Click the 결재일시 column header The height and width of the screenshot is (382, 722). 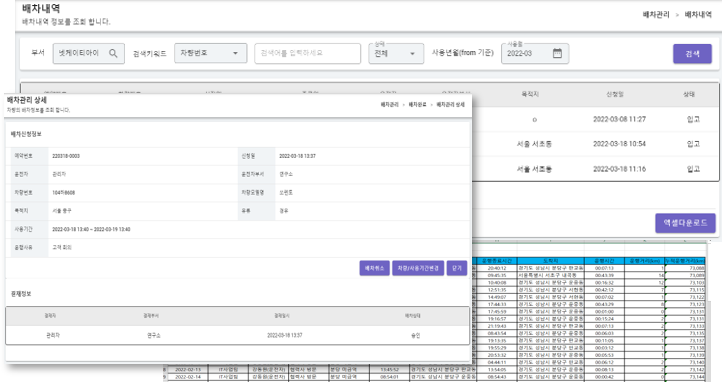tap(281, 316)
